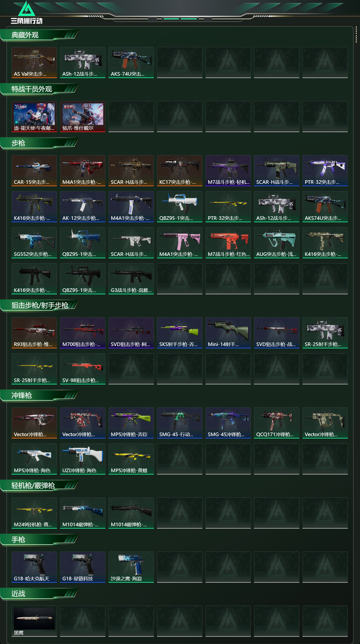Screen dimensions: 360x644
Task: Pick the pink M4A1突击步枪 skin
Action: [x=180, y=242]
